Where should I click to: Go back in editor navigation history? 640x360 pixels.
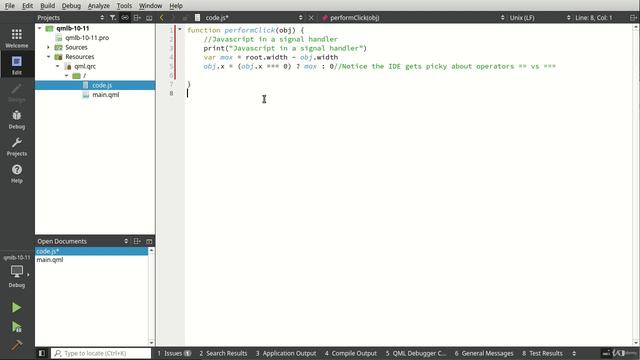click(x=162, y=18)
